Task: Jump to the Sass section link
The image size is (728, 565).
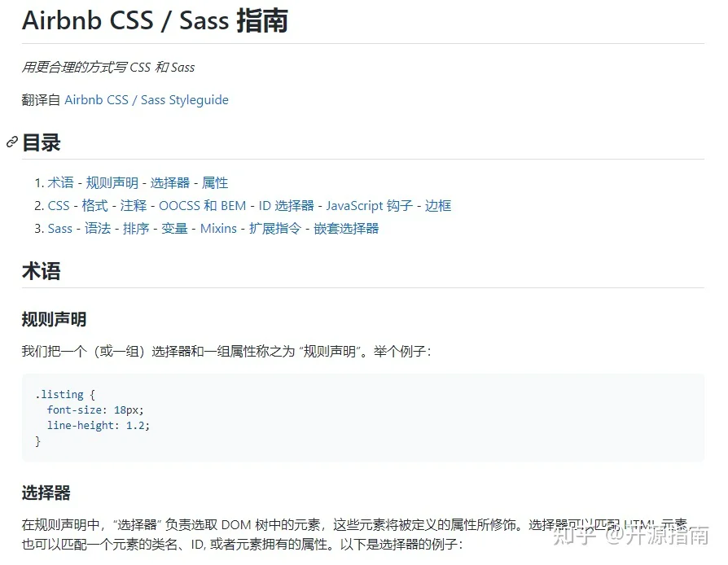Action: click(x=60, y=229)
